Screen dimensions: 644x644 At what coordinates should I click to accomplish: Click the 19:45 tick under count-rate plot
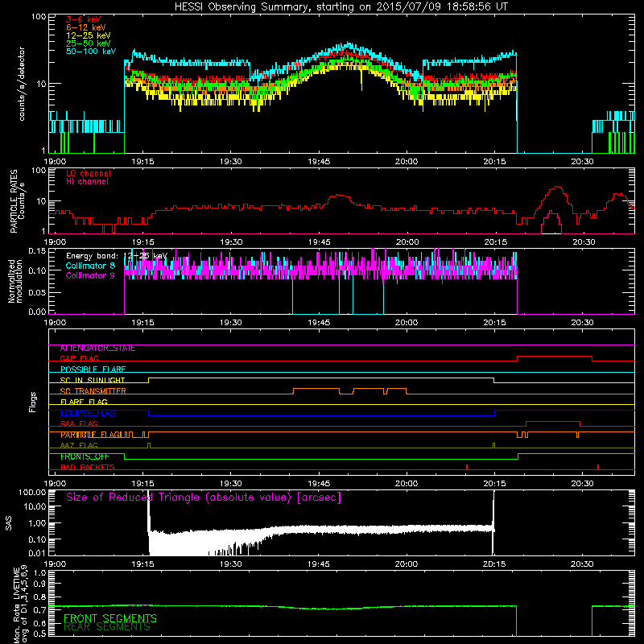pos(319,162)
